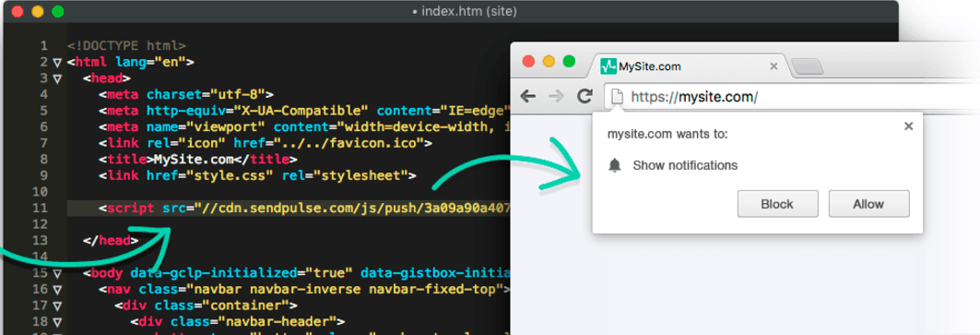Click the editor window yellow minimize button

pyautogui.click(x=38, y=11)
